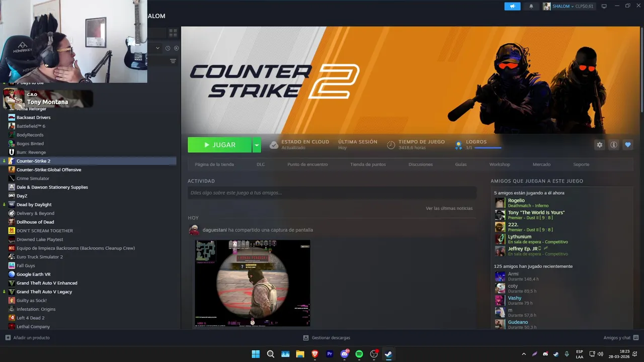Click the Logros achievements progress bar
This screenshot has height=362, width=644.
click(x=488, y=148)
